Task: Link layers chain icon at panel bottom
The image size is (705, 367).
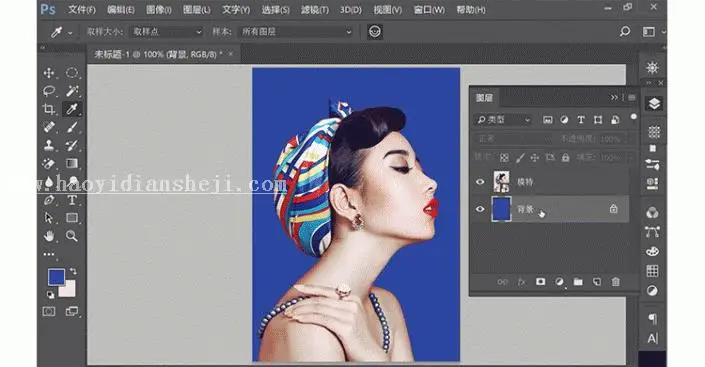Action: pyautogui.click(x=503, y=282)
